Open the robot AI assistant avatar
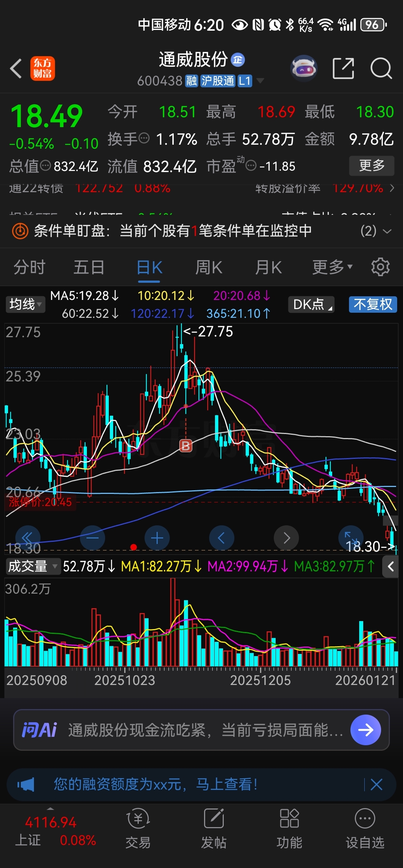403x868 pixels. (x=304, y=68)
